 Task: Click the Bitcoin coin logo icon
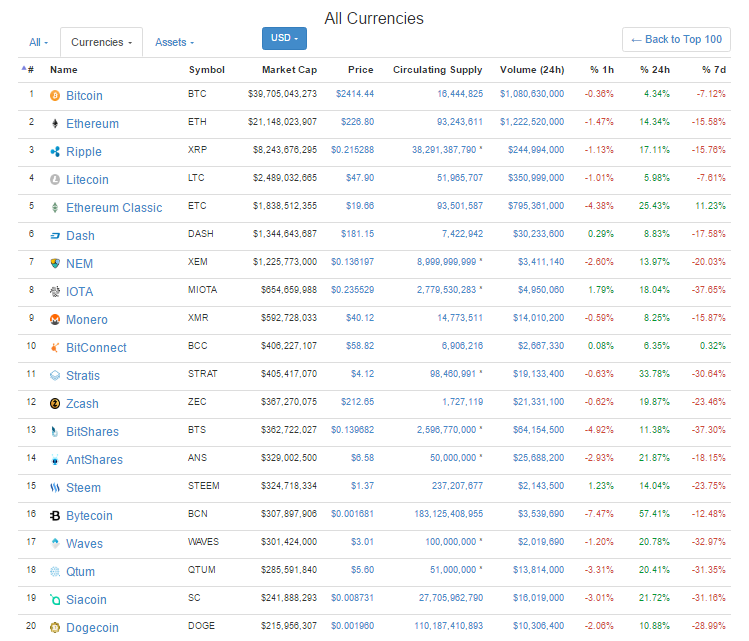55,96
